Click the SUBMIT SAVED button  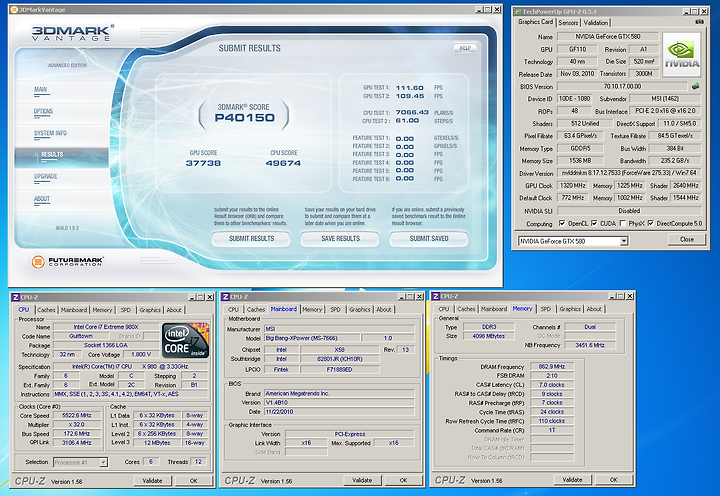(x=429, y=239)
